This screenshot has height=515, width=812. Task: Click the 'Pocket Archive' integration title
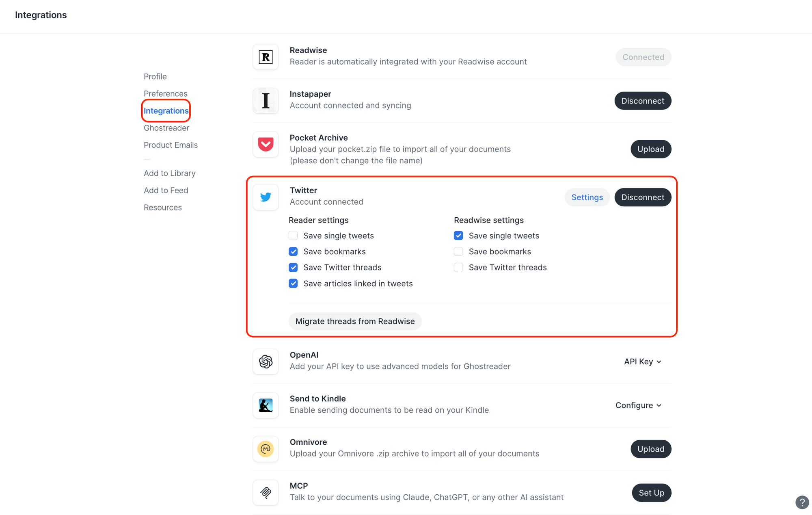(x=319, y=138)
